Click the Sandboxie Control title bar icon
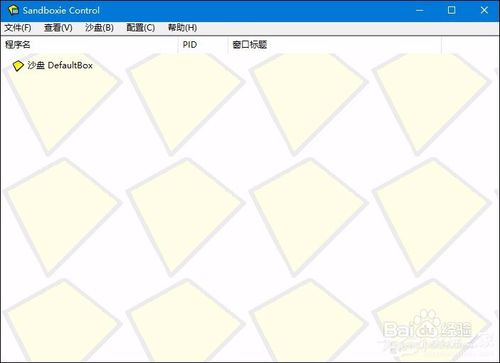The image size is (500, 363). 13,10
